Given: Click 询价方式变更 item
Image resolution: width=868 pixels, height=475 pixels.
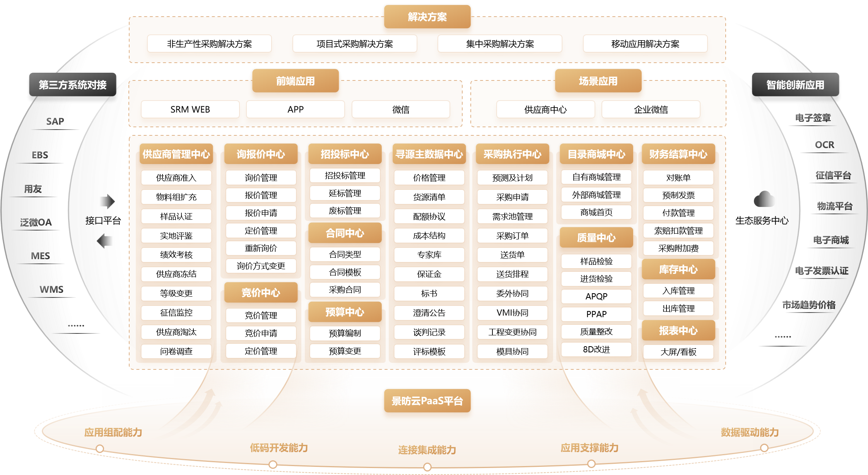Looking at the screenshot, I should (x=261, y=266).
